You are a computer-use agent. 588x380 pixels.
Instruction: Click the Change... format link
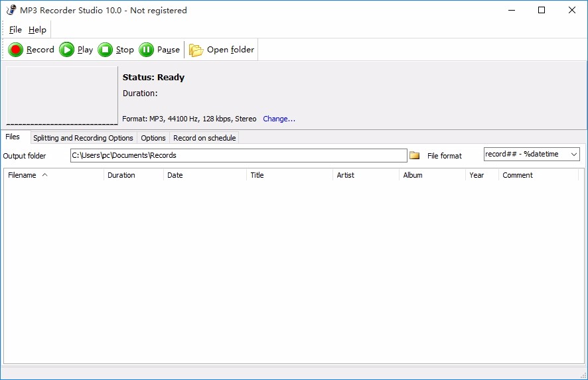point(279,119)
